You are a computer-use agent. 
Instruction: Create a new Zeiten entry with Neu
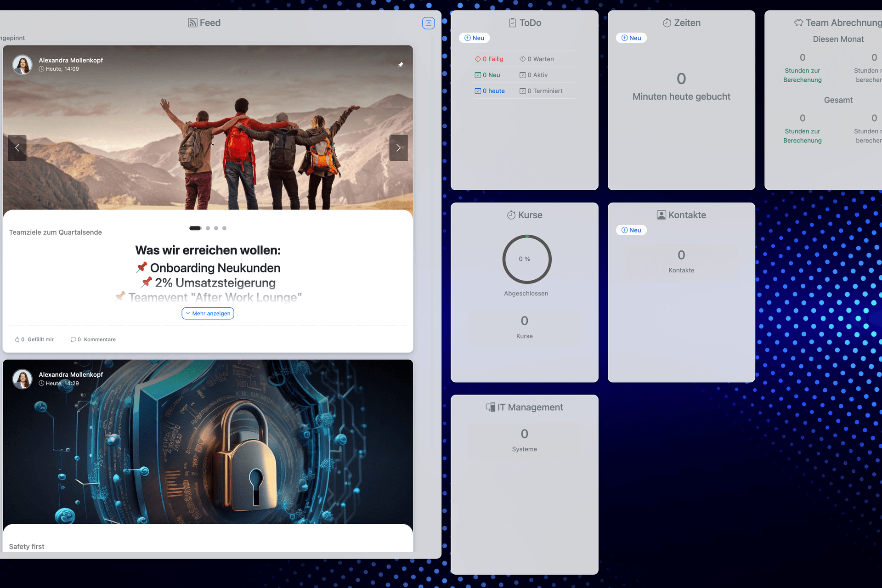pos(631,38)
